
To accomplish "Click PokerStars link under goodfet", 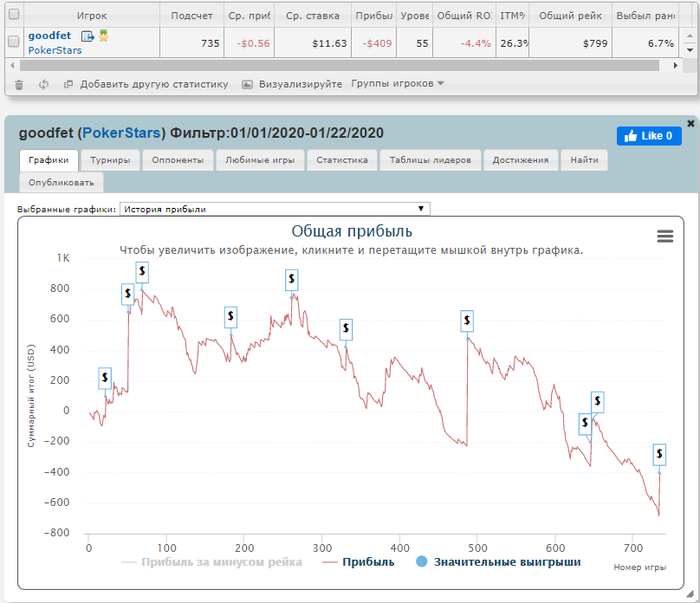I will 55,50.
